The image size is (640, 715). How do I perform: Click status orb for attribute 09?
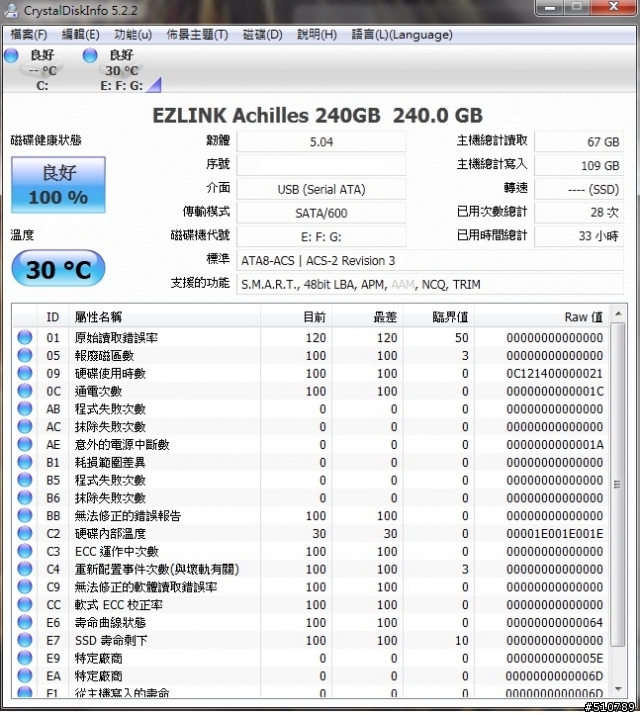(x=25, y=373)
